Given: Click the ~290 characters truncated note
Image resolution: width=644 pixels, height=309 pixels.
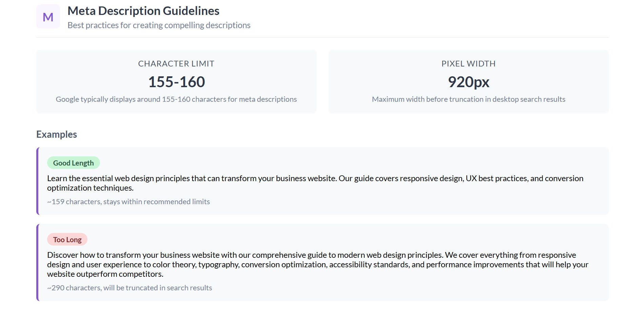Looking at the screenshot, I should [129, 288].
